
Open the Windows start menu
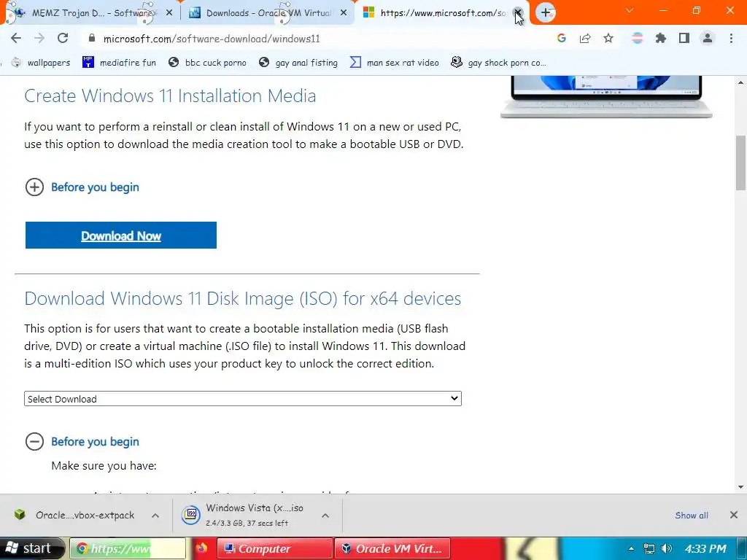pos(32,548)
